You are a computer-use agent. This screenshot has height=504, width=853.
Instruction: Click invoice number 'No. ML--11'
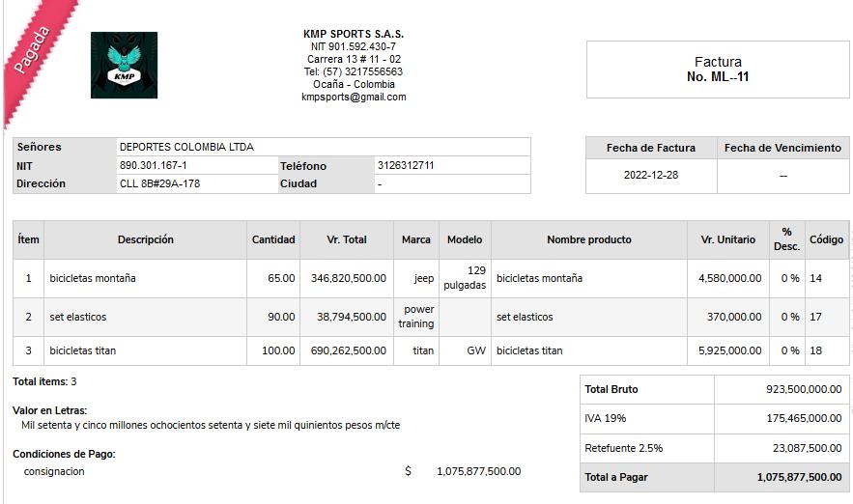coord(718,76)
